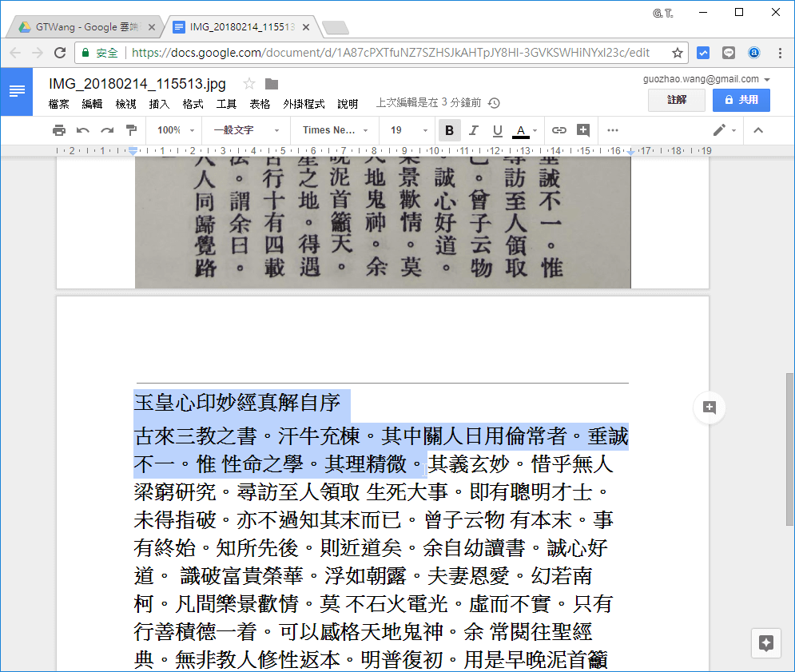The width and height of the screenshot is (795, 672).
Task: Insert a comment with the plus comment icon
Action: tap(582, 129)
